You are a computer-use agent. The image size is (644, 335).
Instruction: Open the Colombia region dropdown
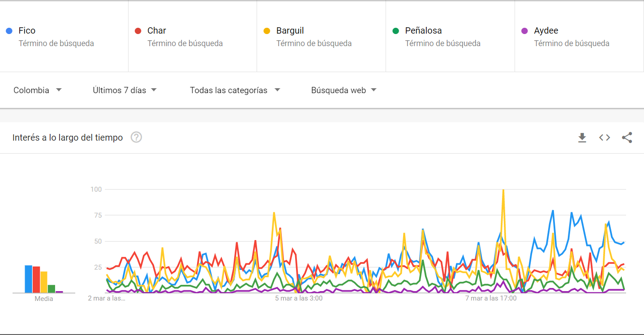[38, 90]
